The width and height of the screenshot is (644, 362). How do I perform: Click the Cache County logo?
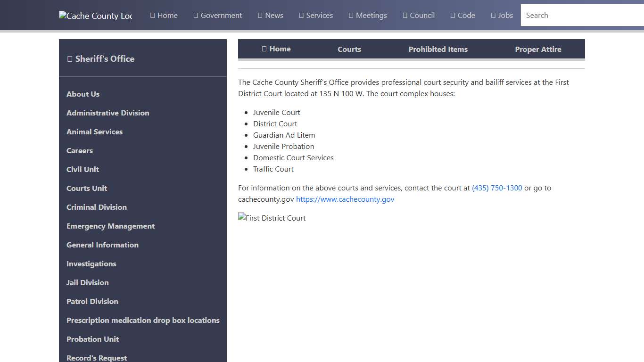coord(95,16)
